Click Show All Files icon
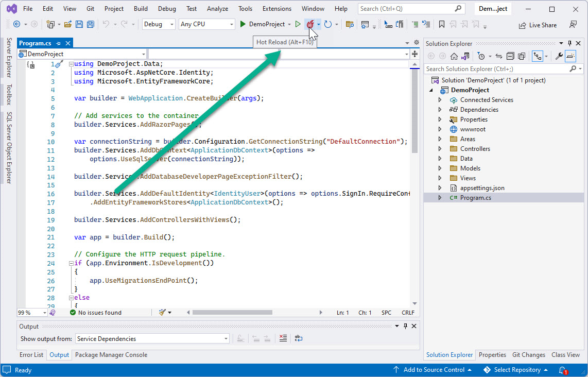 coord(521,56)
